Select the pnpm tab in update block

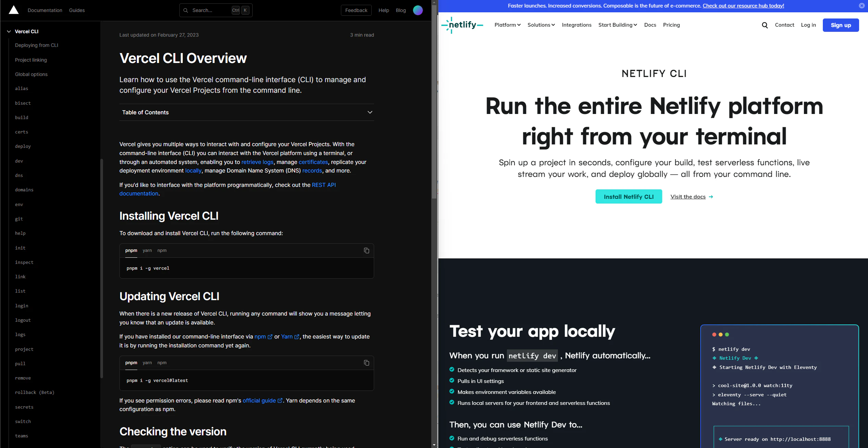(x=131, y=363)
